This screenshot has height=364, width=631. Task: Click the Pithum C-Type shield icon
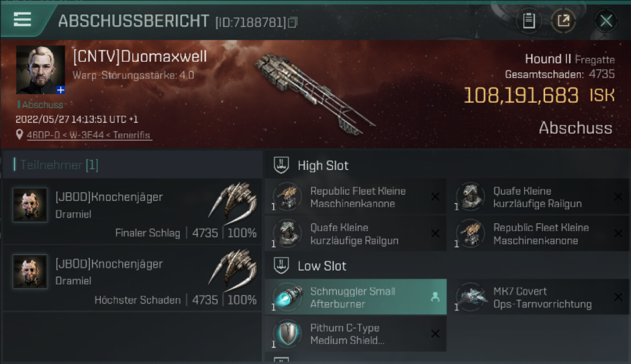286,333
